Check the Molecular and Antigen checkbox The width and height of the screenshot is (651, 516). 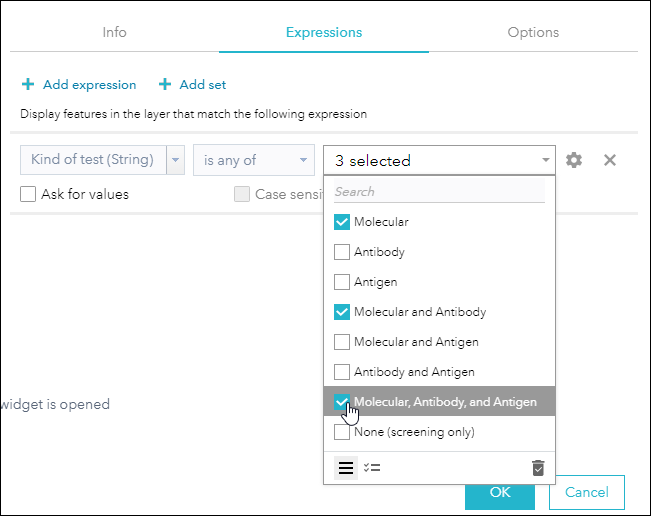click(x=342, y=342)
